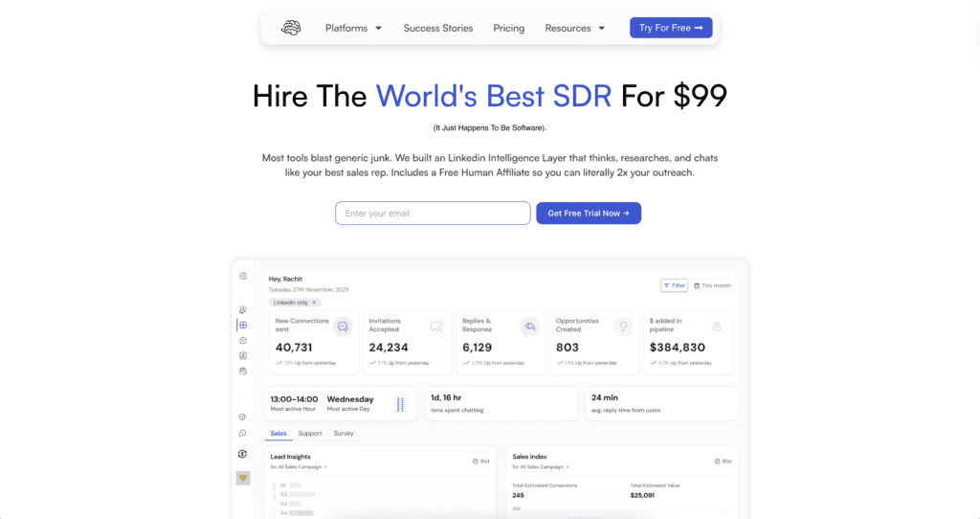Switch to the Survey tab
The width and height of the screenshot is (980, 519).
[344, 434]
